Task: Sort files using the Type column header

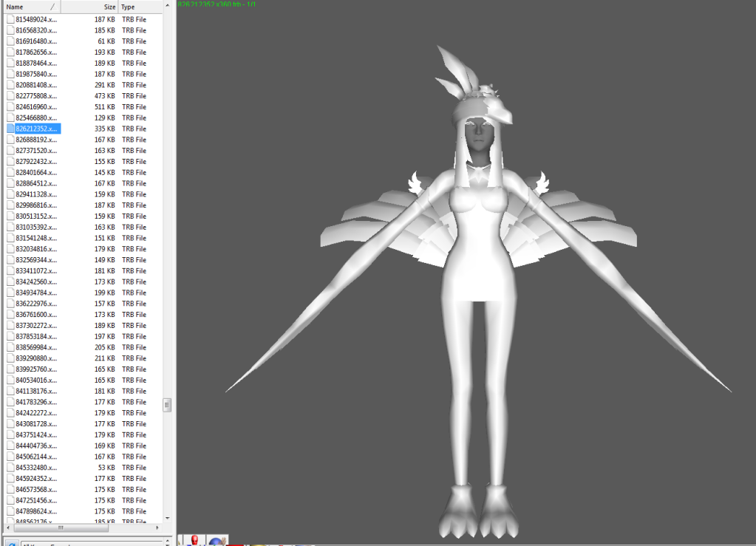Action: [140, 7]
